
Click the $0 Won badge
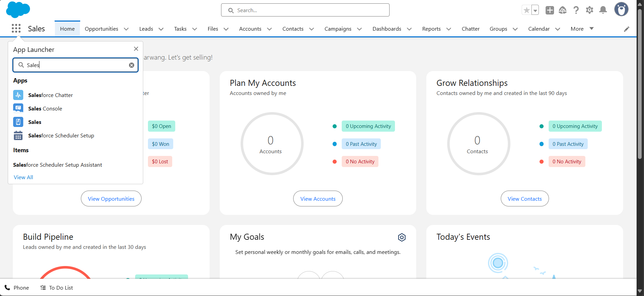[x=160, y=144]
